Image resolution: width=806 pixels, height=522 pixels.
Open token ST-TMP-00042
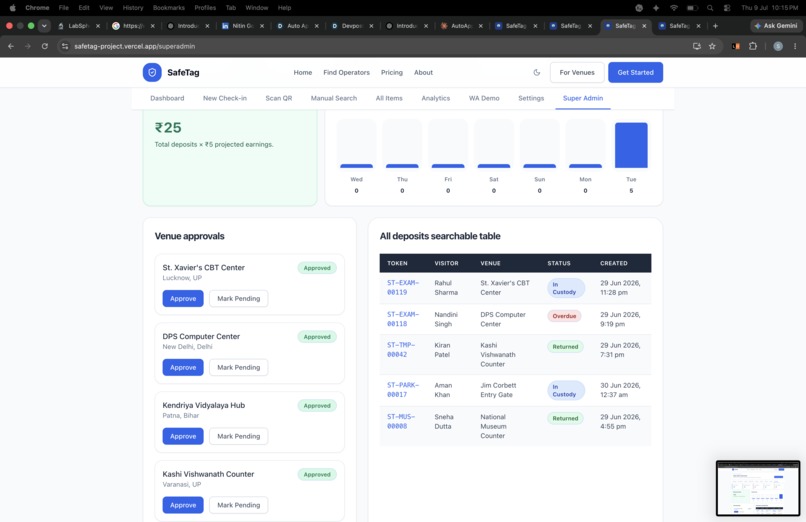401,350
